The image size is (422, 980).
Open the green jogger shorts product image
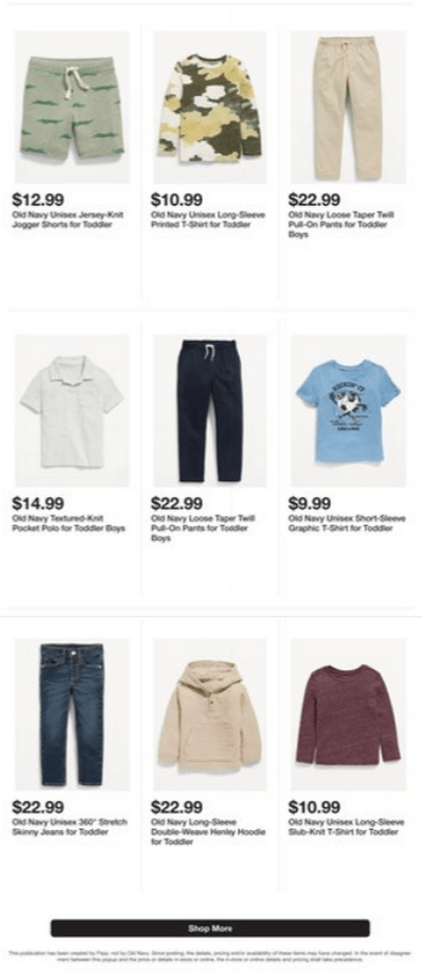pos(71,108)
